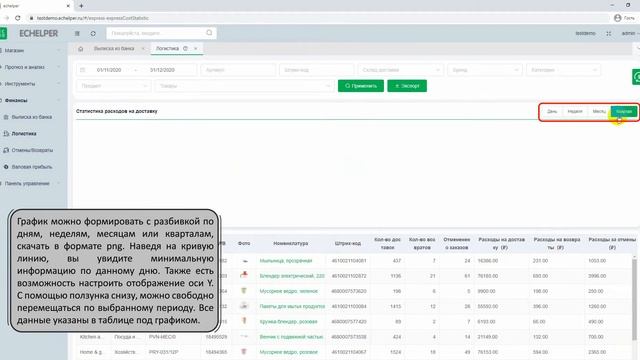Click the Применить button
This screenshot has width=640, height=360.
[x=361, y=86]
